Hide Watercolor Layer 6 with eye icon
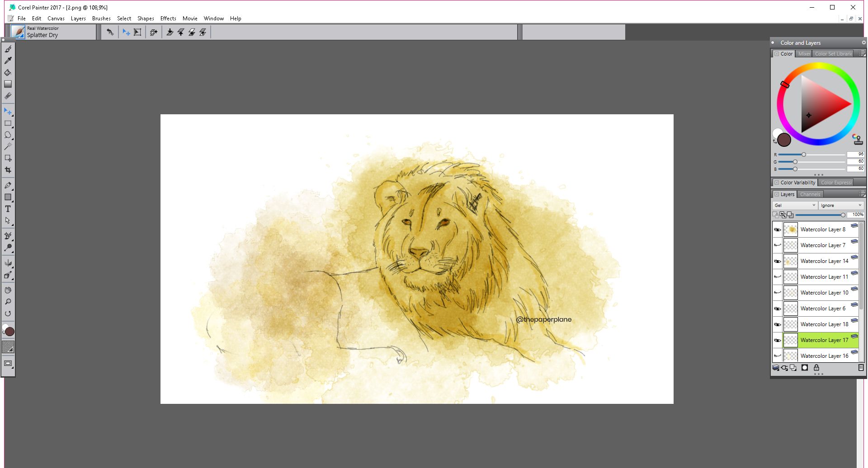This screenshot has width=868, height=468. (x=777, y=309)
